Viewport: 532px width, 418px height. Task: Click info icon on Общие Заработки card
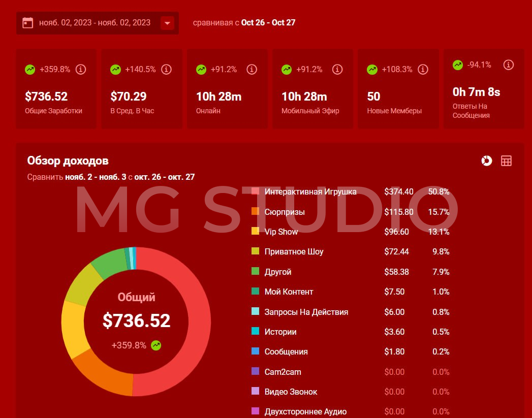click(80, 70)
